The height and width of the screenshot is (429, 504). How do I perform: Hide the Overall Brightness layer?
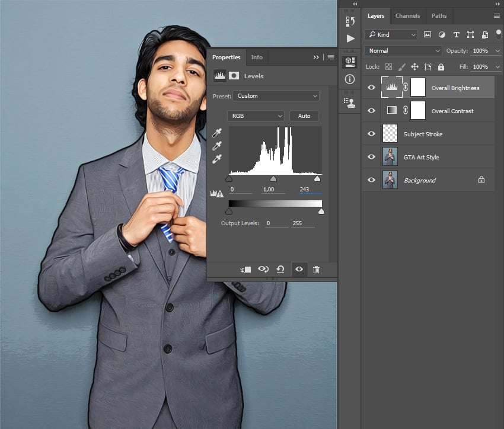(372, 88)
